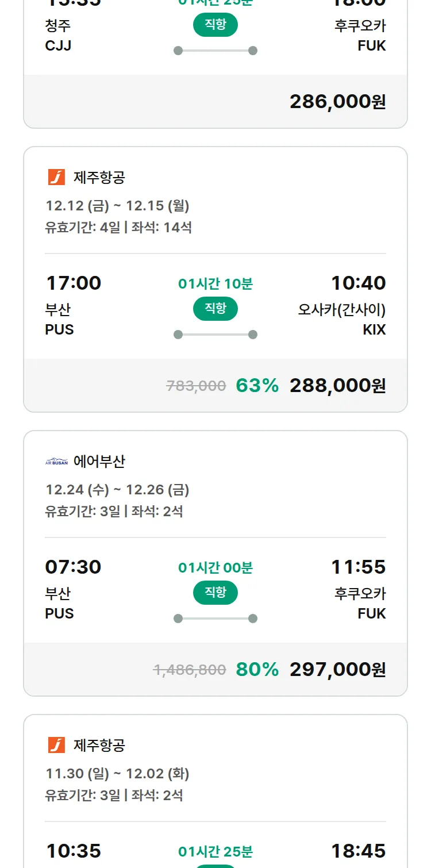Image resolution: width=431 pixels, height=868 pixels.
Task: Select the 288,000원 Jeju Air fare
Action: pyautogui.click(x=337, y=386)
